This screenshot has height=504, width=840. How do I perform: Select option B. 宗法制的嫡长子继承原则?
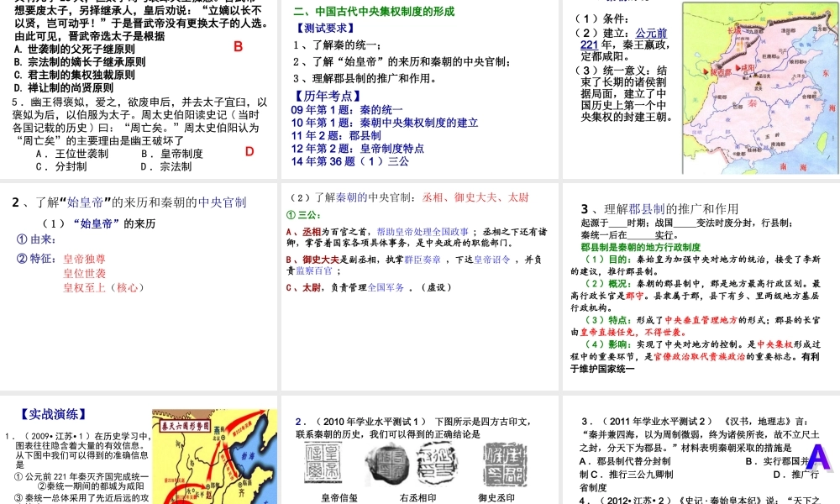(79, 61)
